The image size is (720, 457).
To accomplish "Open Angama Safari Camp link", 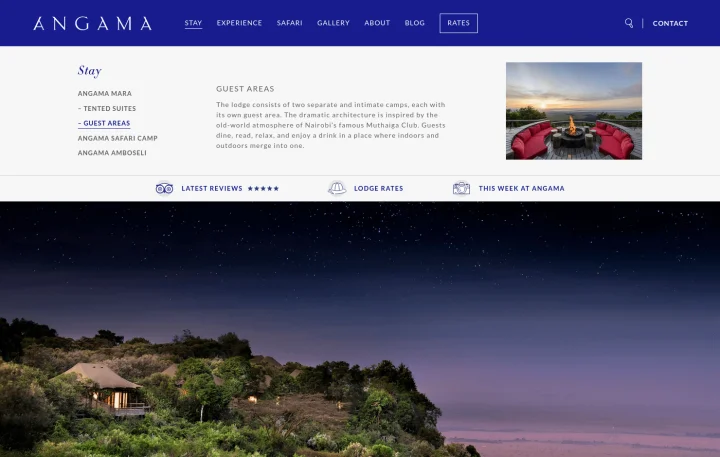I will tap(118, 138).
